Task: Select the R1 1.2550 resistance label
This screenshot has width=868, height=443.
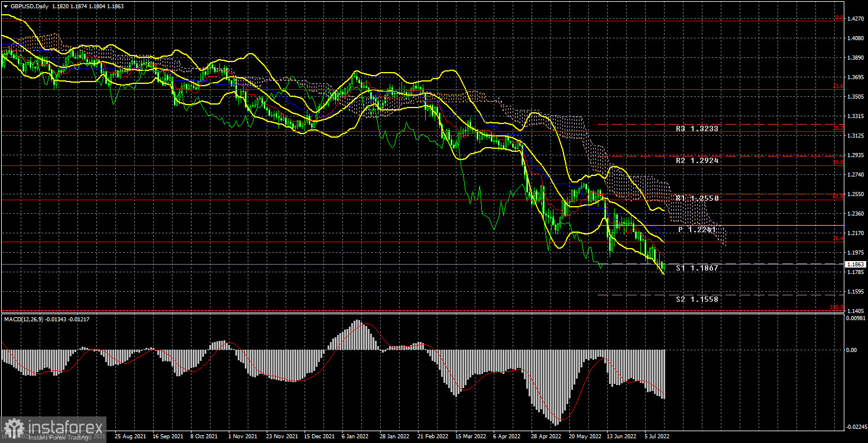Action: [x=697, y=198]
